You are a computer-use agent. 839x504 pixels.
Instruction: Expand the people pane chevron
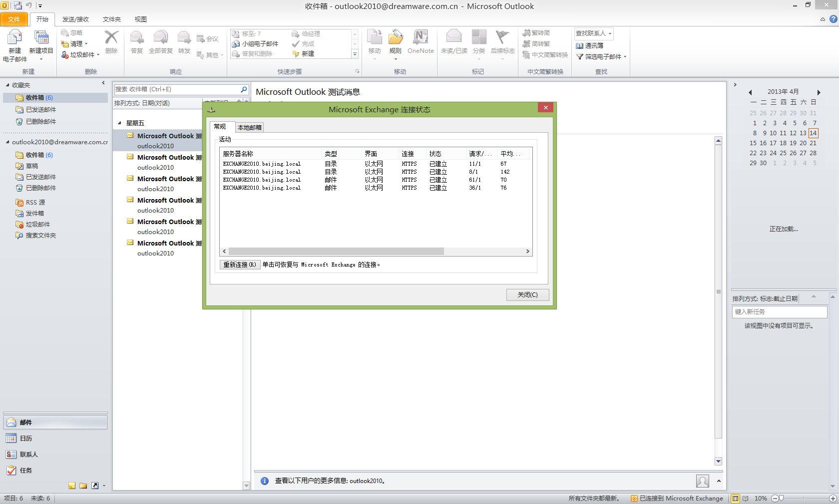pos(719,481)
